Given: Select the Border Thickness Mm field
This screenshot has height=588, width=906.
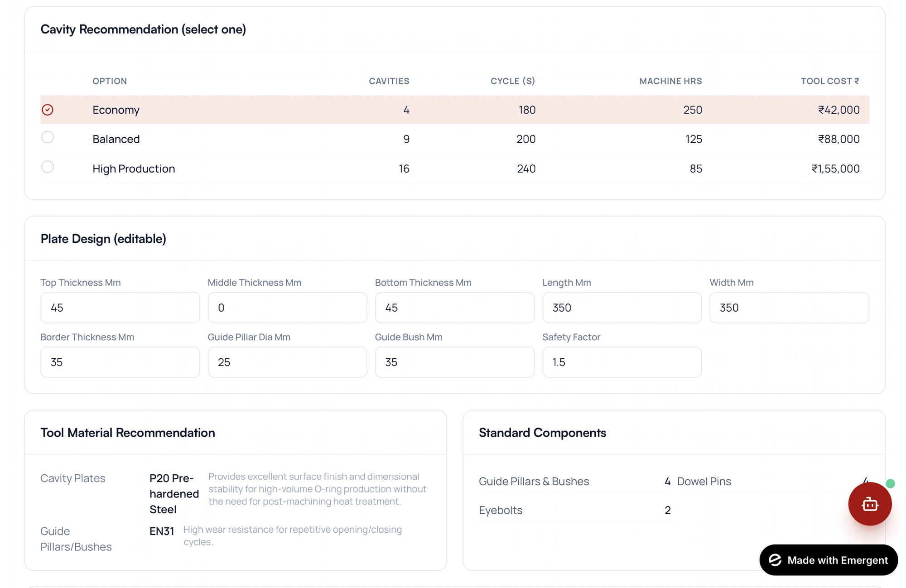Looking at the screenshot, I should [120, 362].
